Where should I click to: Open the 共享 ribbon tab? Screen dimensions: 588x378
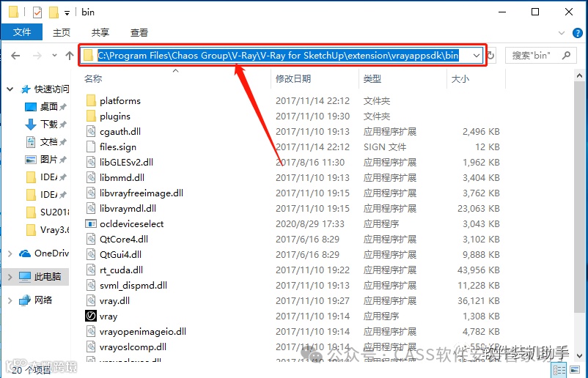pyautogui.click(x=100, y=32)
